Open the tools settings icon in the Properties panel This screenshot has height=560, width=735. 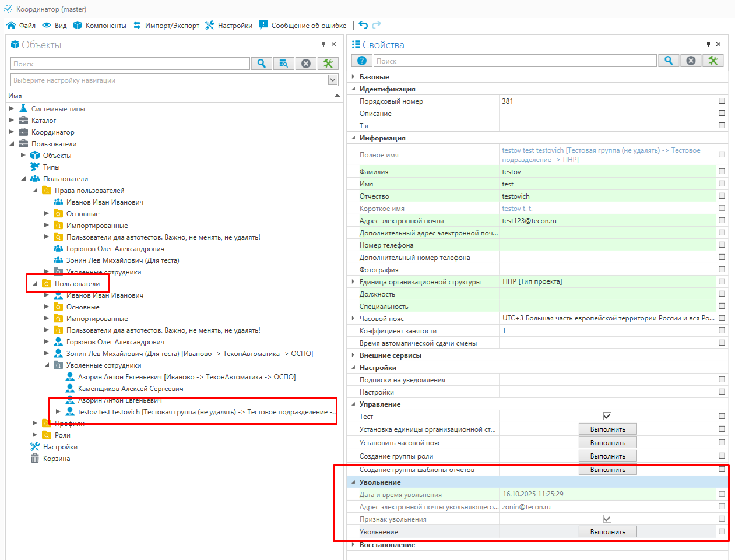[x=713, y=61]
